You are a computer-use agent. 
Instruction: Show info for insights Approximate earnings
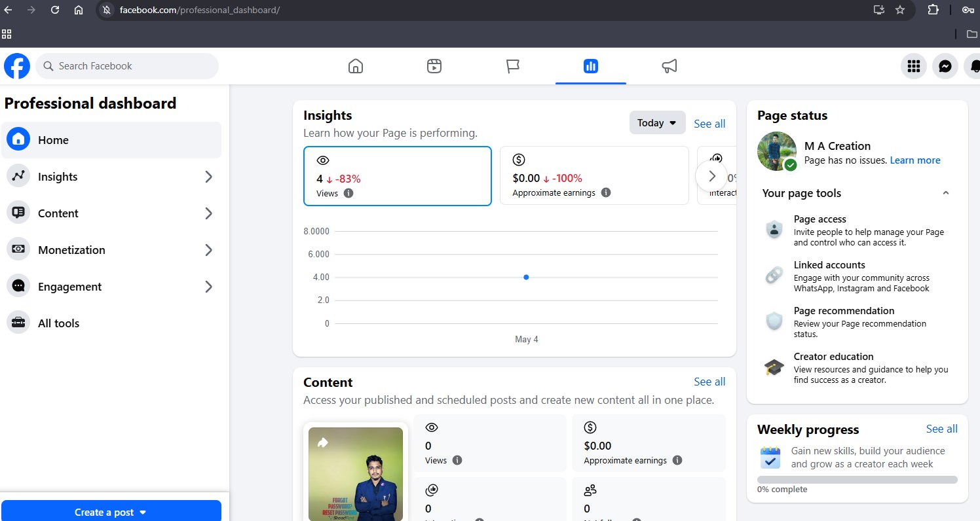point(606,192)
